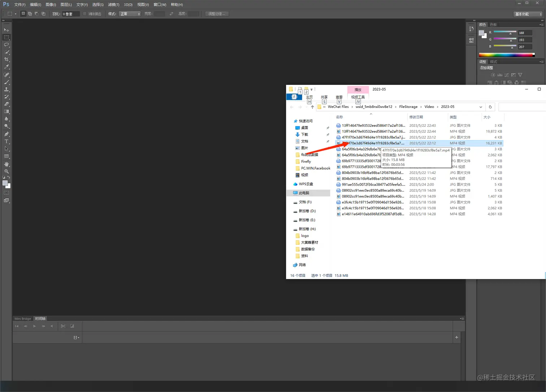Open the timeline panel flyout menu
546x392 pixels.
coord(462,319)
